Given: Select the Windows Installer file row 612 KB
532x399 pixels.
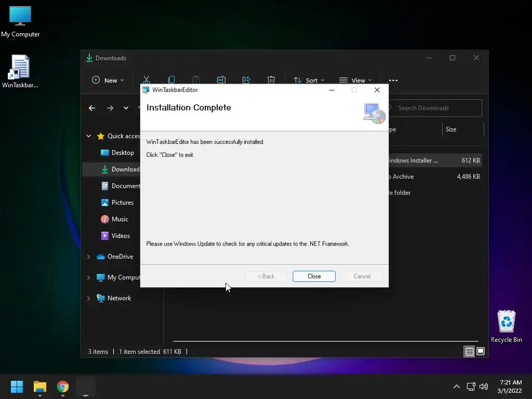Looking at the screenshot, I should pos(435,161).
